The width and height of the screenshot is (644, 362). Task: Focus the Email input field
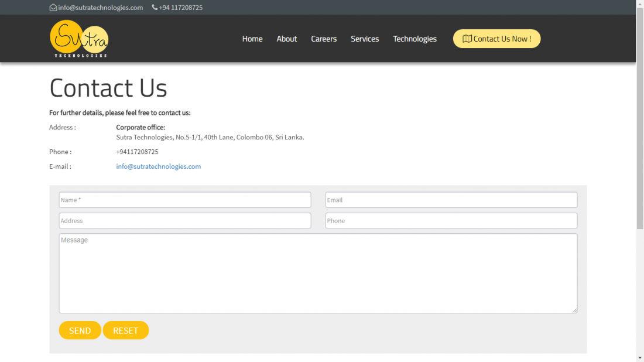(x=451, y=200)
